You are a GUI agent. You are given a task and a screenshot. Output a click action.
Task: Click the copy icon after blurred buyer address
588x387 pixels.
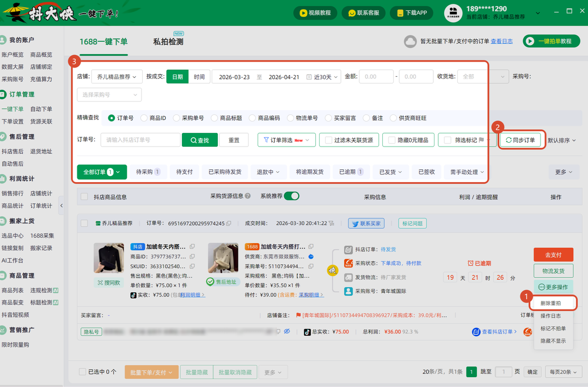pyautogui.click(x=278, y=331)
